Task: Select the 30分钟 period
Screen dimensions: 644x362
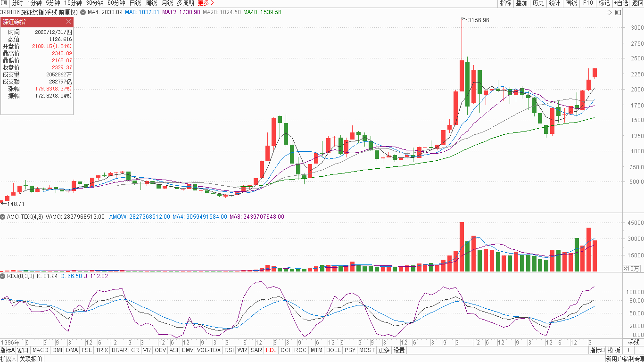Action: pos(95,3)
